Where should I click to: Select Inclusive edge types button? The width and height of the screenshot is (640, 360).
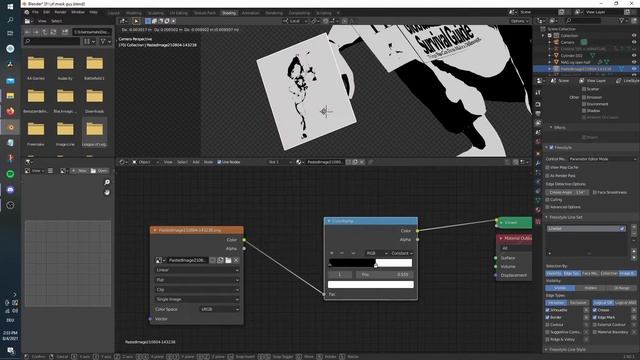pos(556,303)
